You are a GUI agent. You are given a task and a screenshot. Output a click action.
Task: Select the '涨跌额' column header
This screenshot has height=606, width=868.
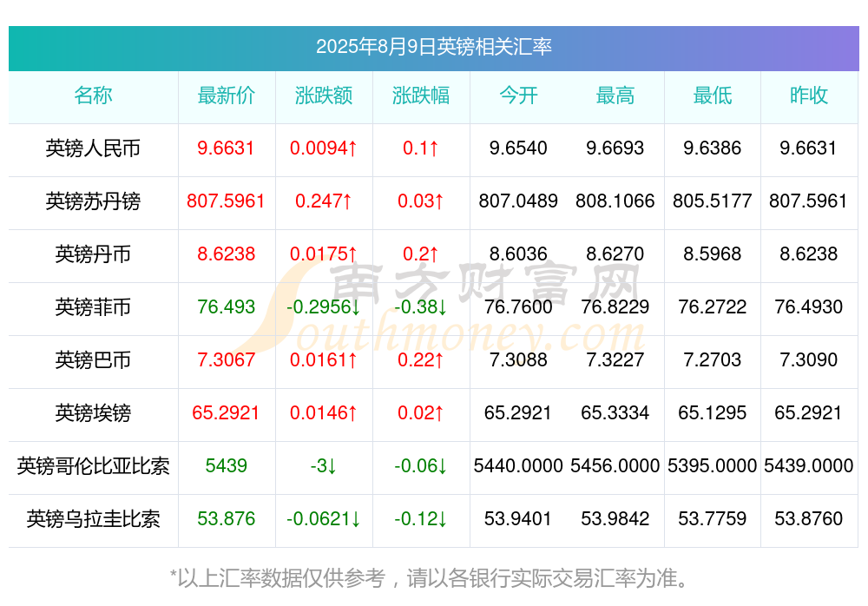point(323,96)
